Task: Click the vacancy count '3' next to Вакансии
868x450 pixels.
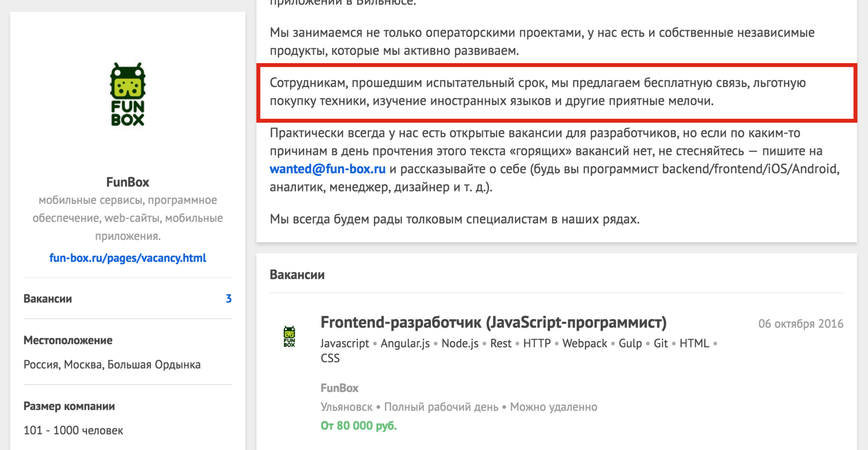Action: coord(229,299)
